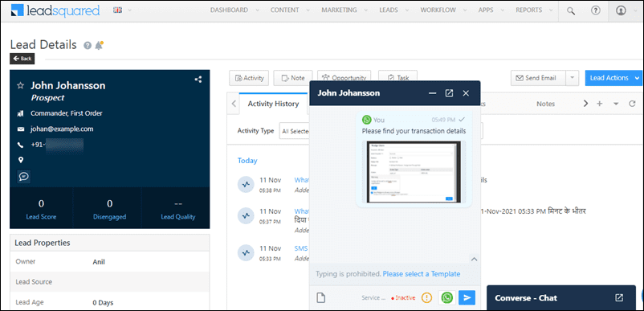
Task: Star the lead John Johansson
Action: 20,85
